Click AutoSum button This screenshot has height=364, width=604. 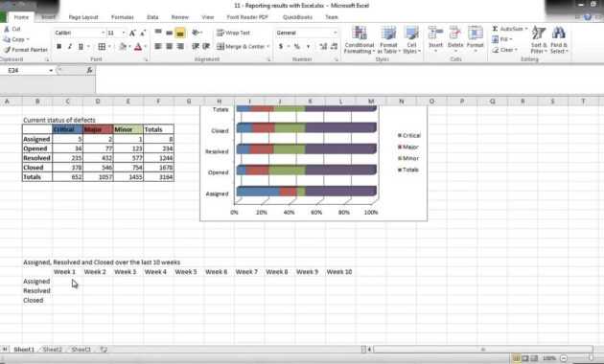point(507,29)
